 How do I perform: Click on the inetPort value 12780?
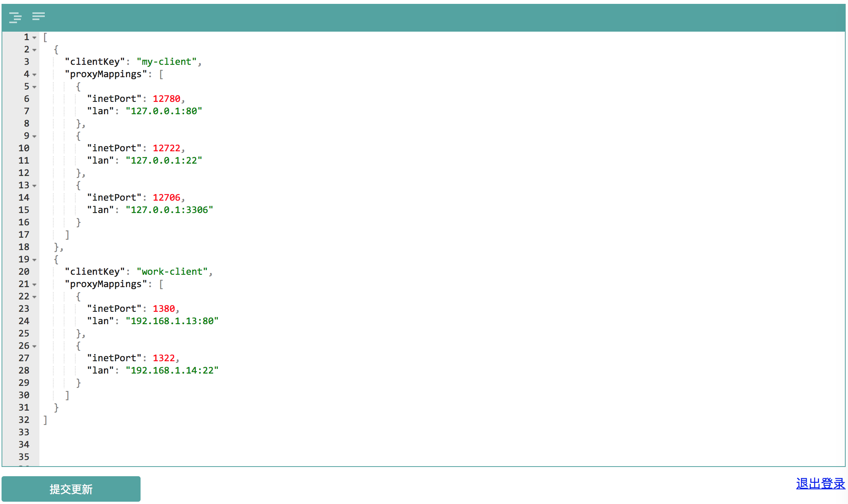click(x=166, y=99)
